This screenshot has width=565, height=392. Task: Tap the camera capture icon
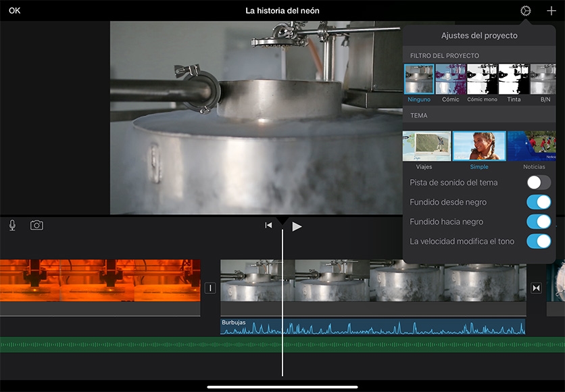(x=36, y=225)
